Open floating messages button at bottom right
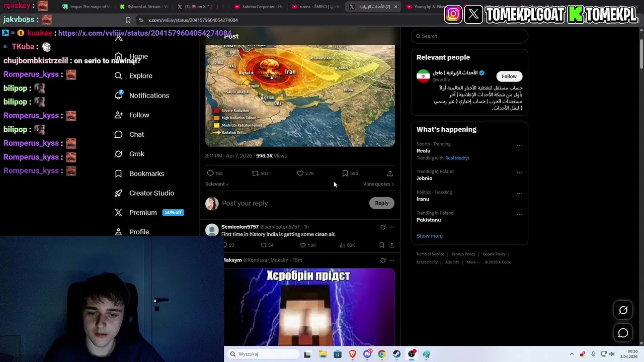Viewport: 644px width, 362px height. pos(623,333)
